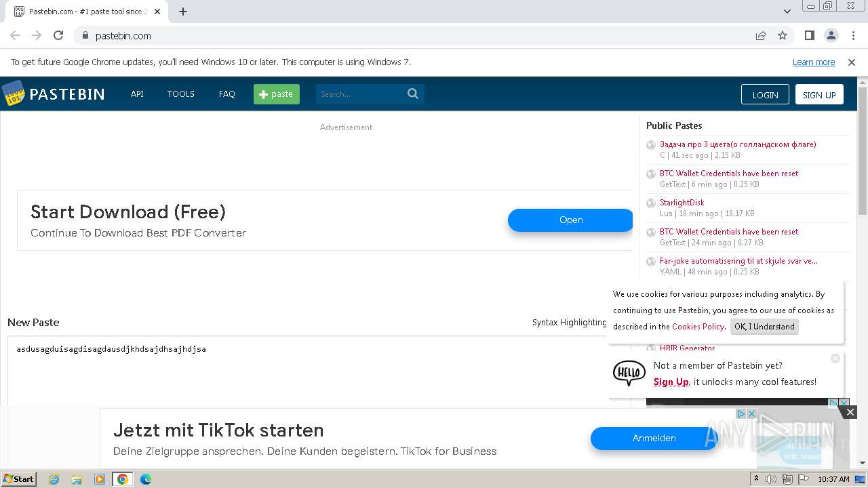Click the network tray icon
The width and height of the screenshot is (868, 488).
tap(787, 479)
